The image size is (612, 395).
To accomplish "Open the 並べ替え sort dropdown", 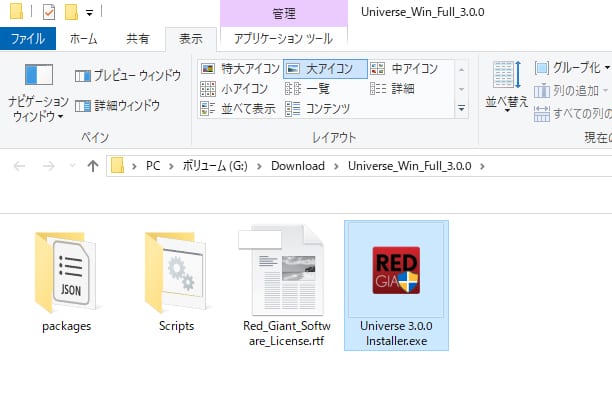I will click(507, 87).
